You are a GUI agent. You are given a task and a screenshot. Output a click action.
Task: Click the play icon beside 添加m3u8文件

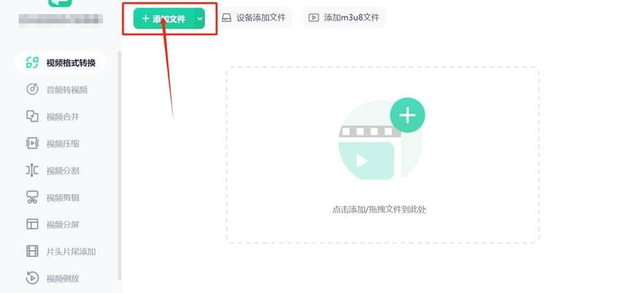313,18
